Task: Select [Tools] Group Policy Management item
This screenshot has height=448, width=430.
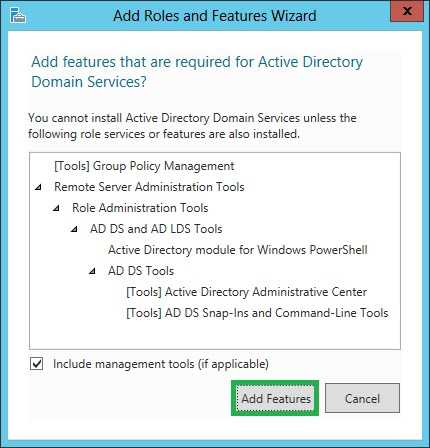Action: [144, 166]
